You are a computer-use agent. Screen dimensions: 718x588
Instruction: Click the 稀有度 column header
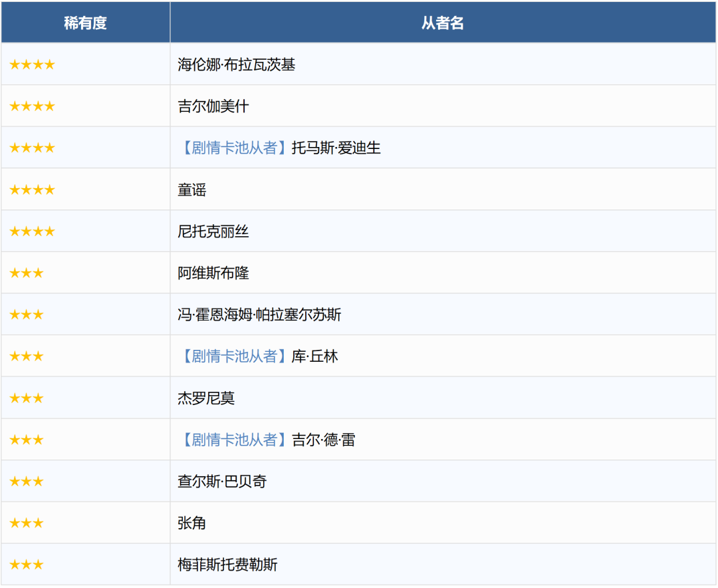click(x=85, y=23)
